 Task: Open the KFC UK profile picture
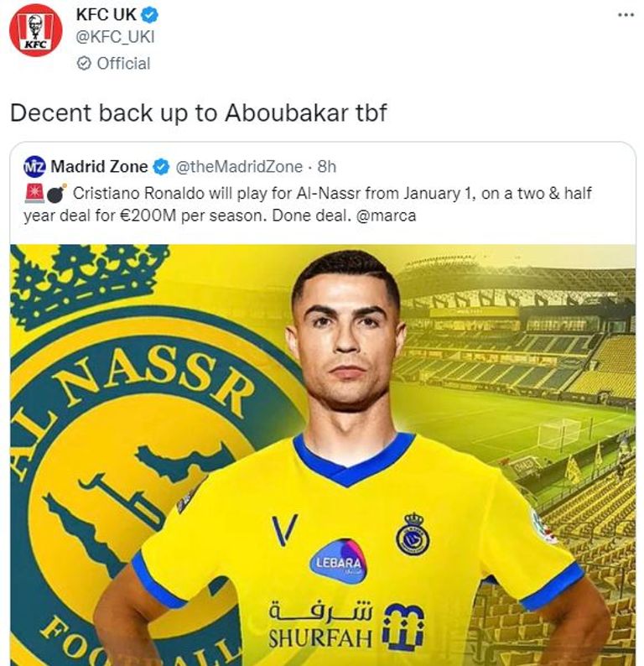point(36,30)
